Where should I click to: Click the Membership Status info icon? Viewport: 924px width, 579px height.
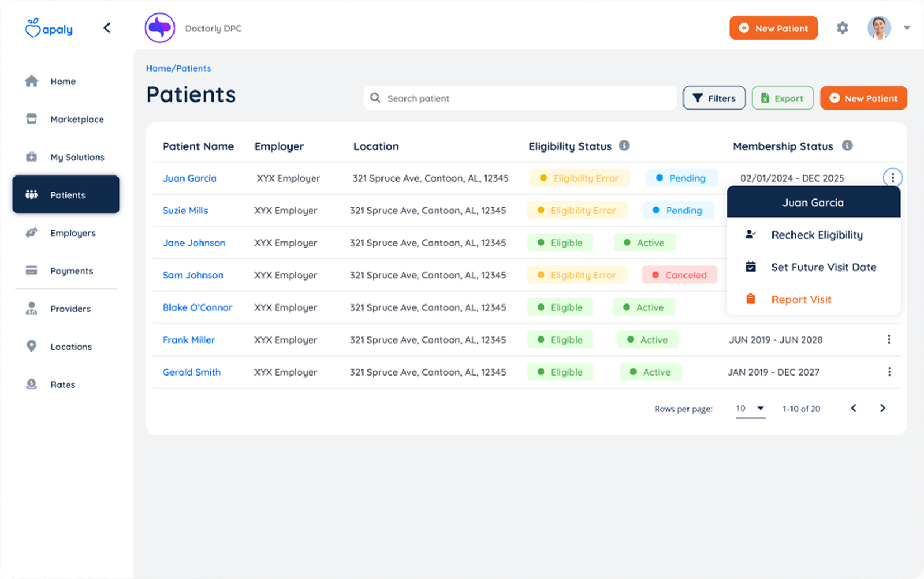[x=847, y=146]
